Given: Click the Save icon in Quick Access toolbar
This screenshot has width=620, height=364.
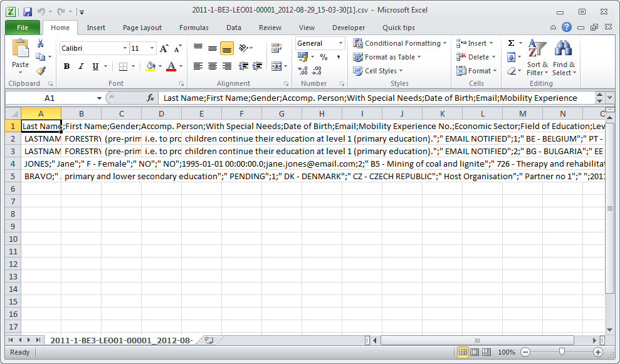Looking at the screenshot, I should click(x=28, y=12).
